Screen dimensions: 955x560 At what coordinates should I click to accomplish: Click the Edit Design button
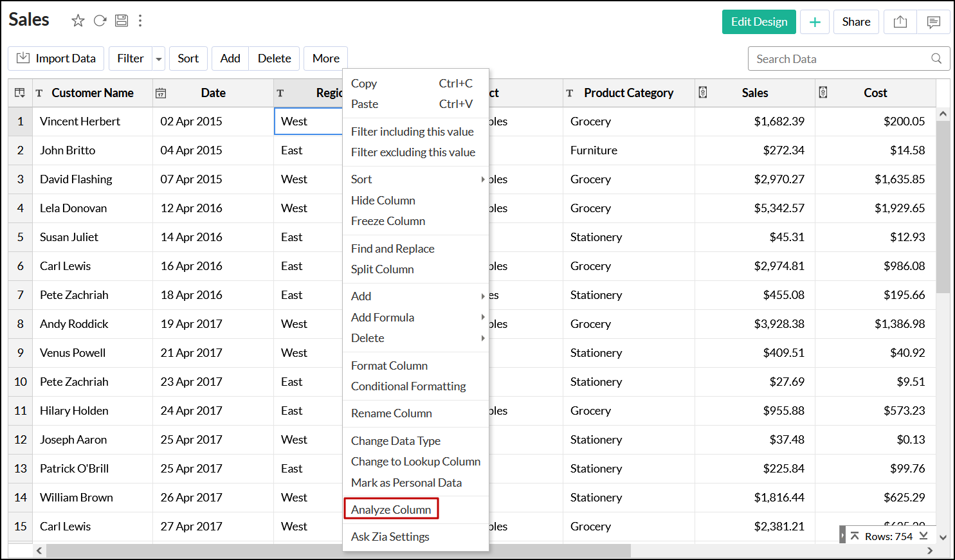click(759, 22)
